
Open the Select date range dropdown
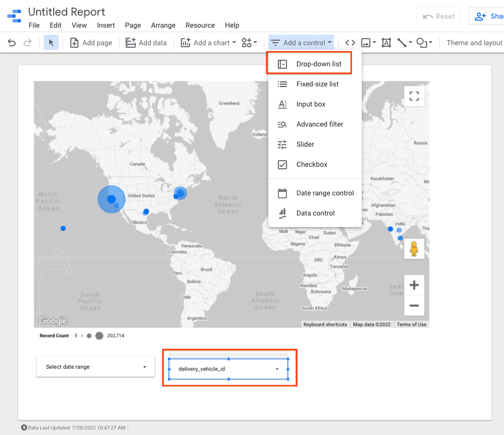click(x=95, y=367)
